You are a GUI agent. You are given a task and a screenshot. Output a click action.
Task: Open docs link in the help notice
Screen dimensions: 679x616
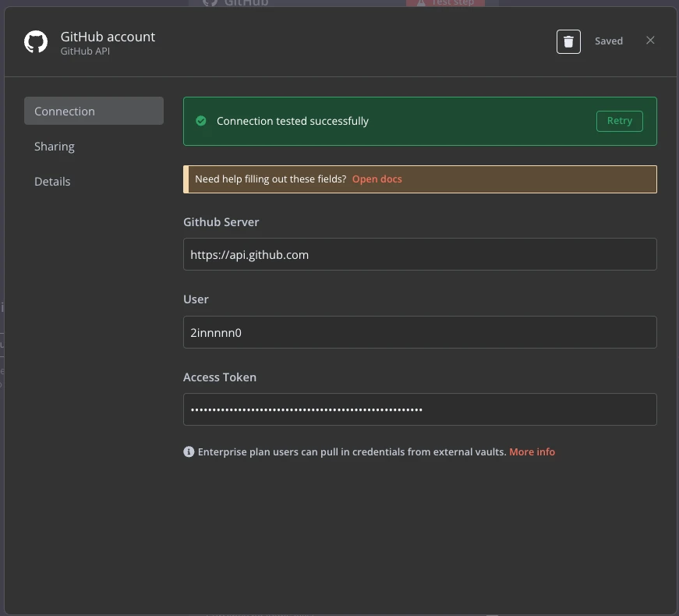[377, 179]
